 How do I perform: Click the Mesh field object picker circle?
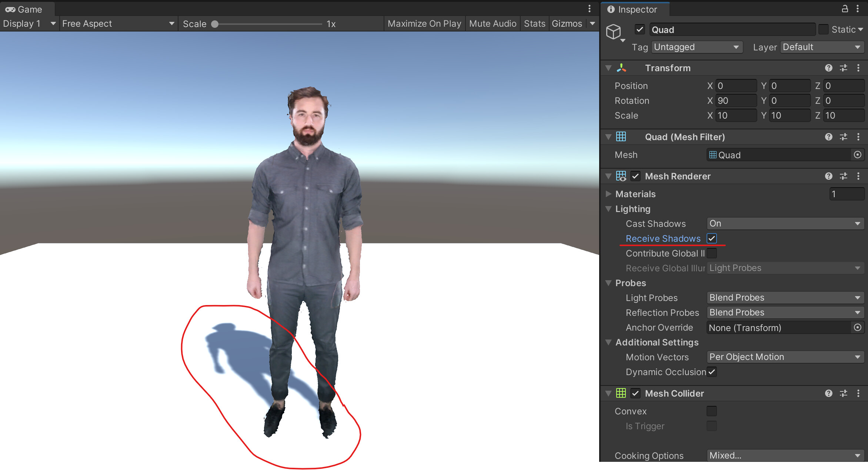[x=857, y=155]
